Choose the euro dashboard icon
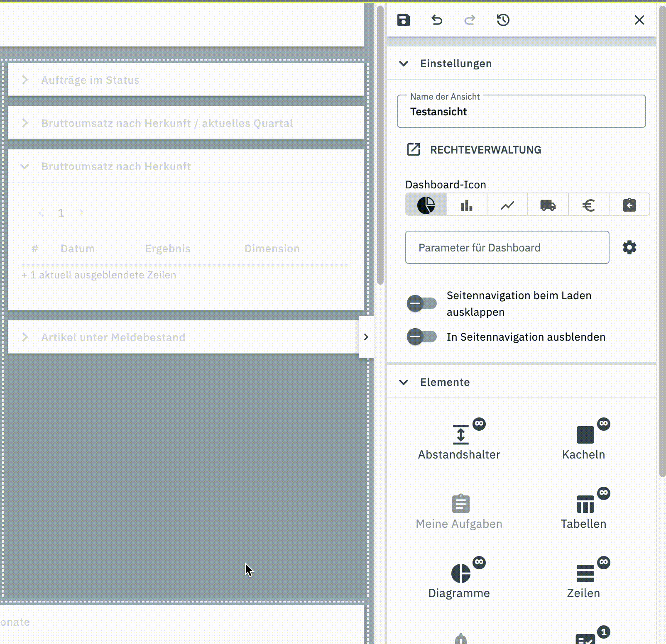 pos(588,205)
